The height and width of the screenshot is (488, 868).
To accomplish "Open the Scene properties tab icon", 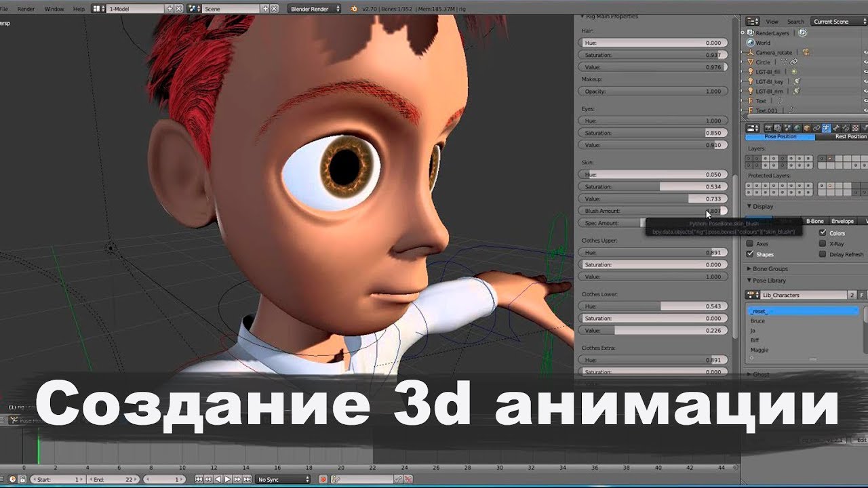I will 787,128.
